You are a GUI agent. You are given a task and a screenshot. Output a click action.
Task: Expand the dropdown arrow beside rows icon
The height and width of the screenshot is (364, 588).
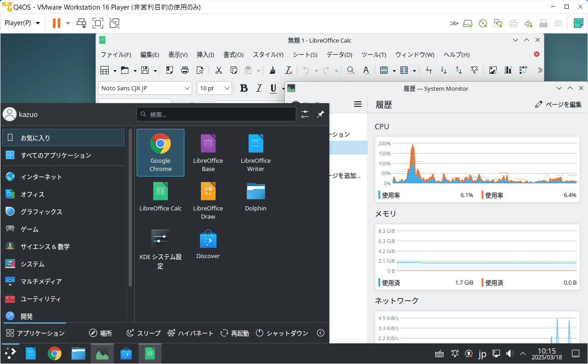[x=394, y=71]
